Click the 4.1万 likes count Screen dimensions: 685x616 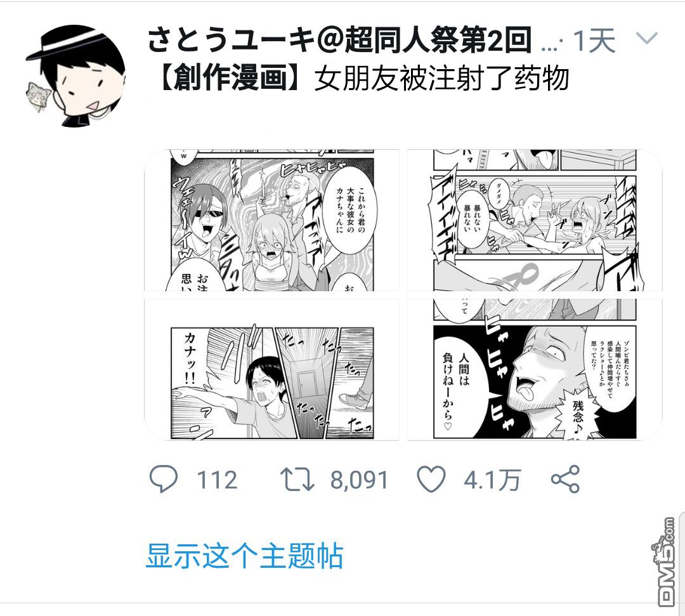[492, 480]
